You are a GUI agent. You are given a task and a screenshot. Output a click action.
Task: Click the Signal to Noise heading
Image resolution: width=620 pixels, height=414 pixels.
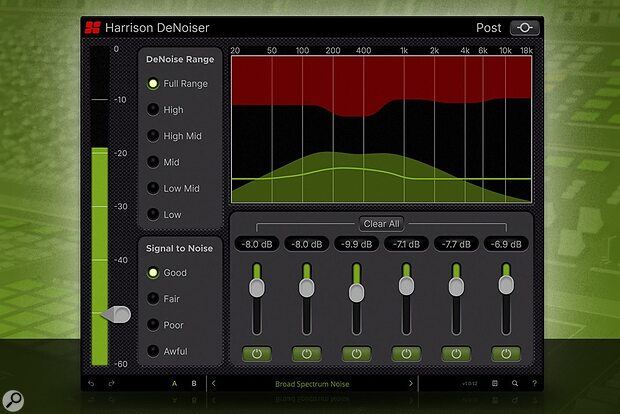179,248
